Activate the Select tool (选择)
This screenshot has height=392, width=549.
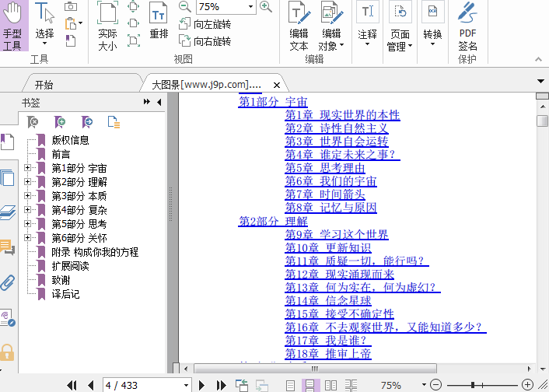point(45,25)
